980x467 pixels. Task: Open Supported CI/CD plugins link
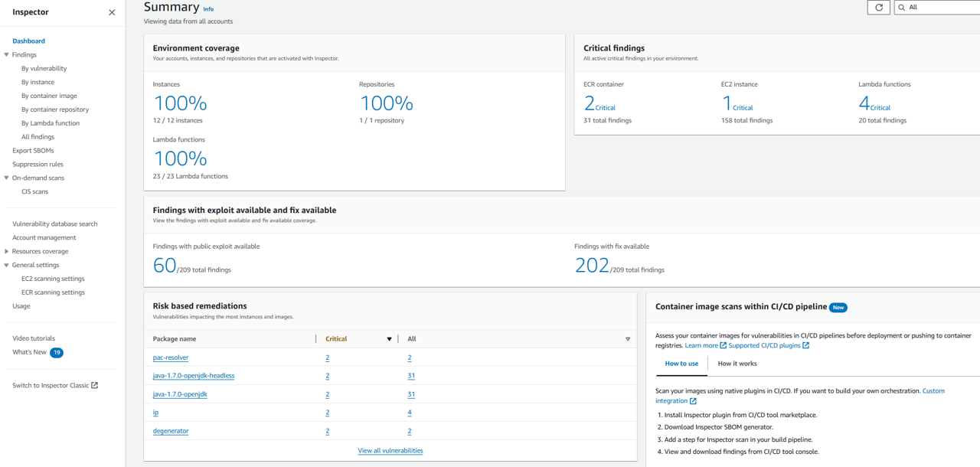[x=764, y=345]
